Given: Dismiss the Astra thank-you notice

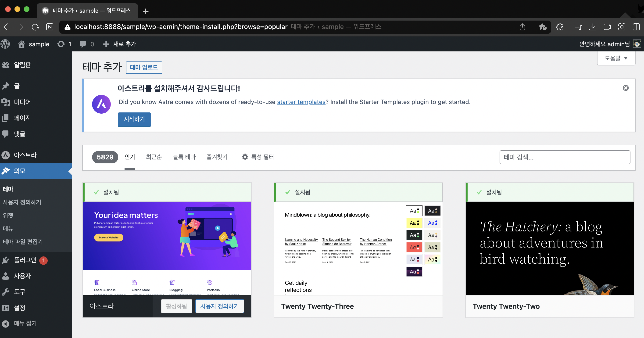Looking at the screenshot, I should coord(626,88).
